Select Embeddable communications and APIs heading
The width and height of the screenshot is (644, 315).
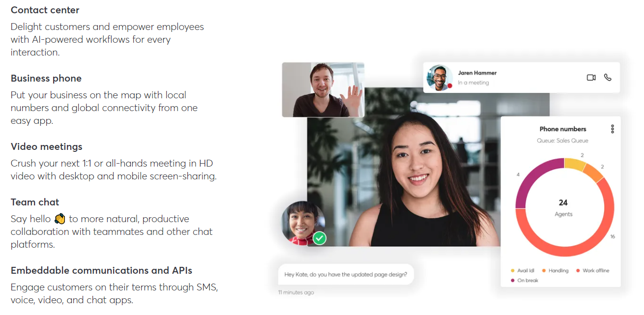tap(101, 270)
